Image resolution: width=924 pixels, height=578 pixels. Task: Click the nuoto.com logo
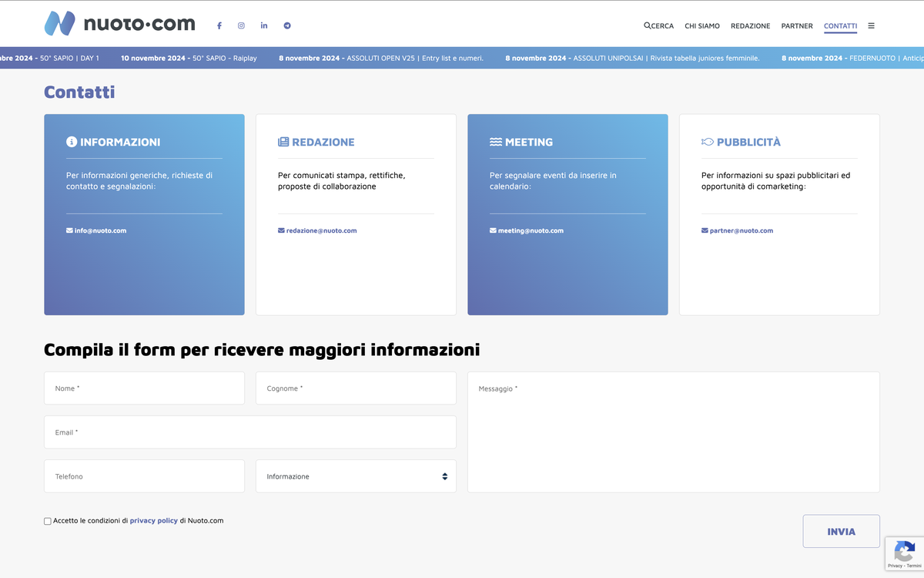click(119, 24)
